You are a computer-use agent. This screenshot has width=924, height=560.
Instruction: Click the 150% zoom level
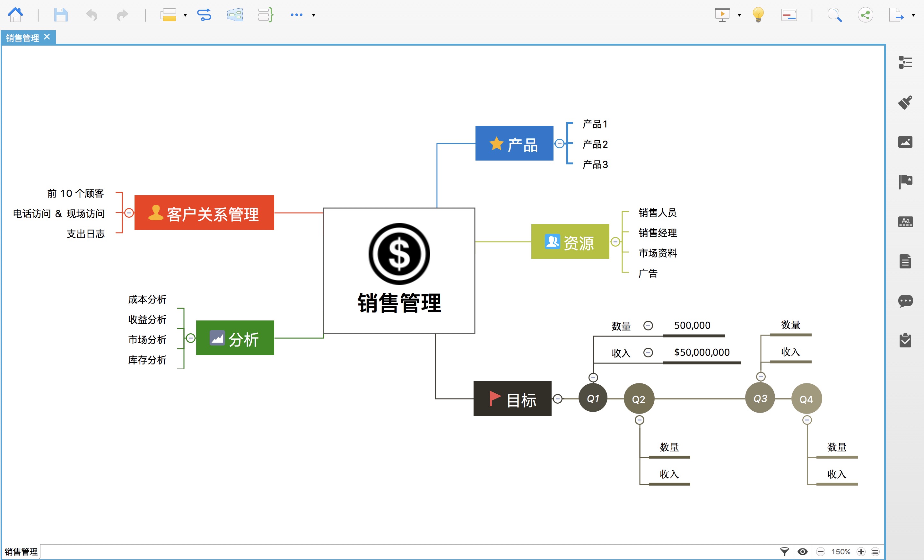841,552
